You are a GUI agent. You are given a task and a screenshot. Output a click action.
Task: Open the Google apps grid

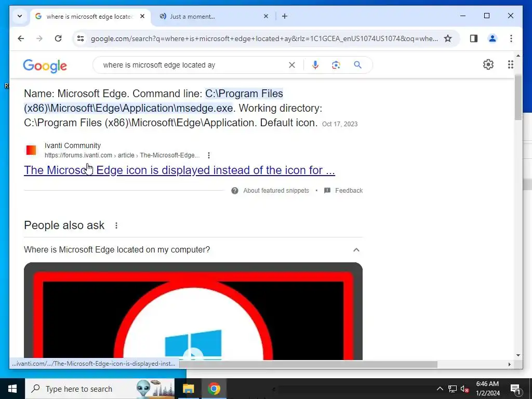[510, 64]
